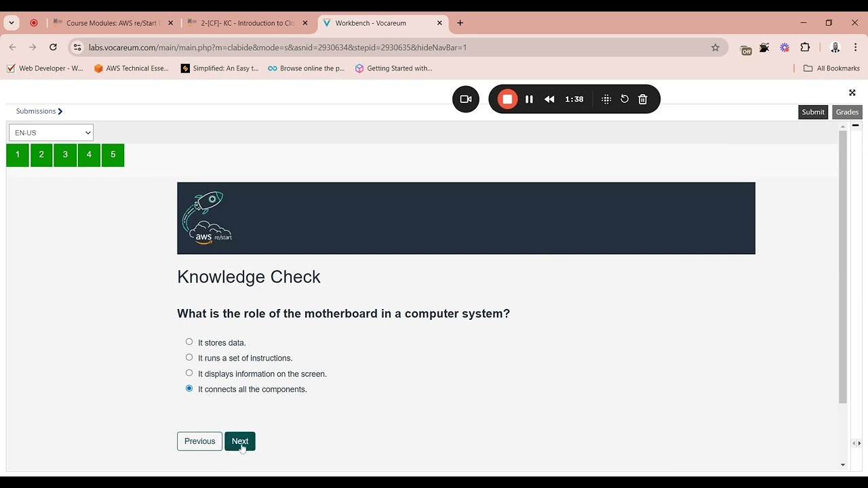
Task: Click the 'Knowledge Check' heading
Action: point(249,277)
